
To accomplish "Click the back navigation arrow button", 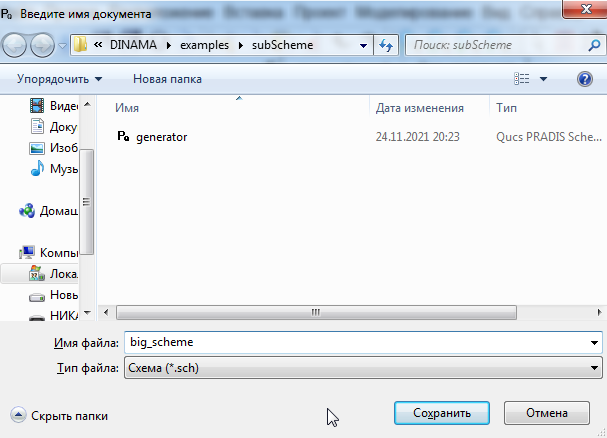I will (17, 45).
